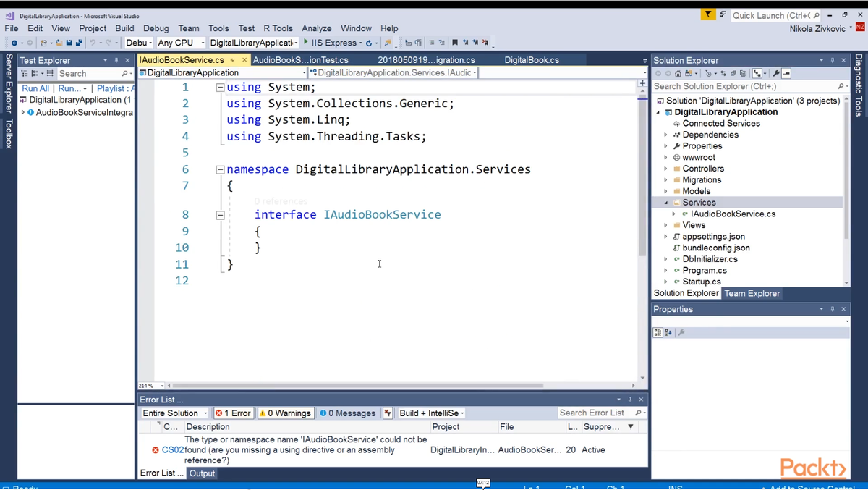
Task: Click the error filter icon in Error List
Action: [x=388, y=413]
